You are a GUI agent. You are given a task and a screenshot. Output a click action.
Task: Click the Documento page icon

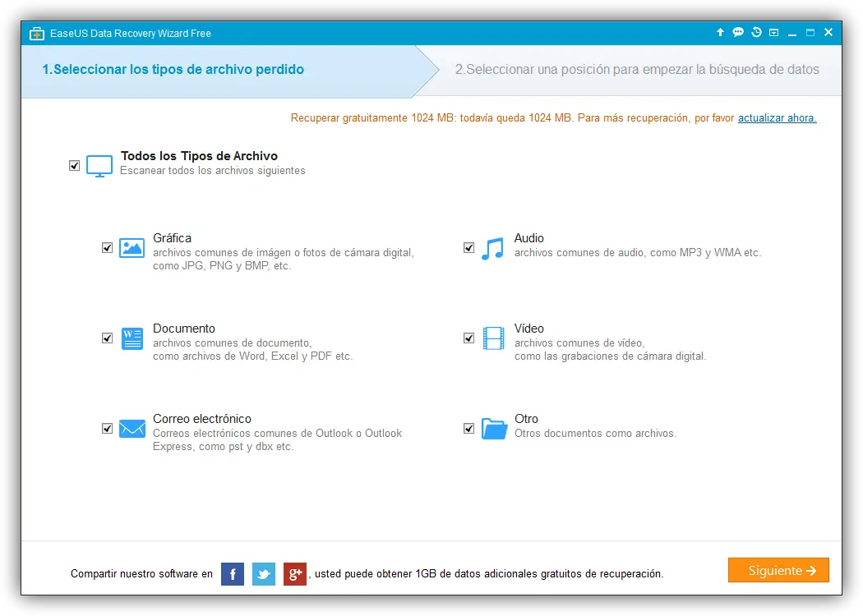pyautogui.click(x=132, y=338)
